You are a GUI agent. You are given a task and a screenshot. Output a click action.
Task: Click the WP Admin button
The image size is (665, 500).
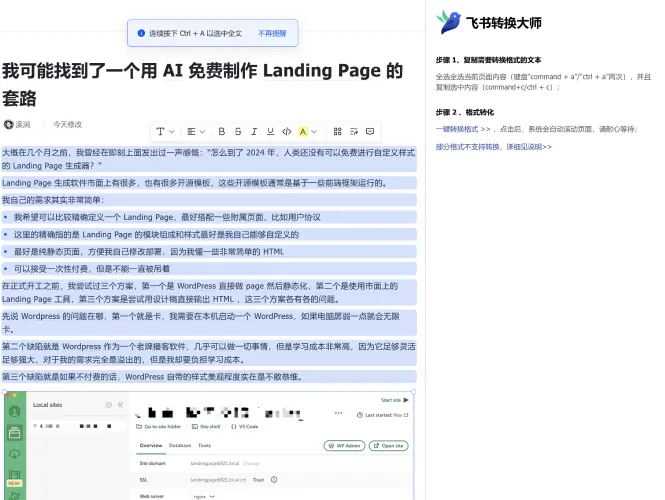tap(344, 446)
